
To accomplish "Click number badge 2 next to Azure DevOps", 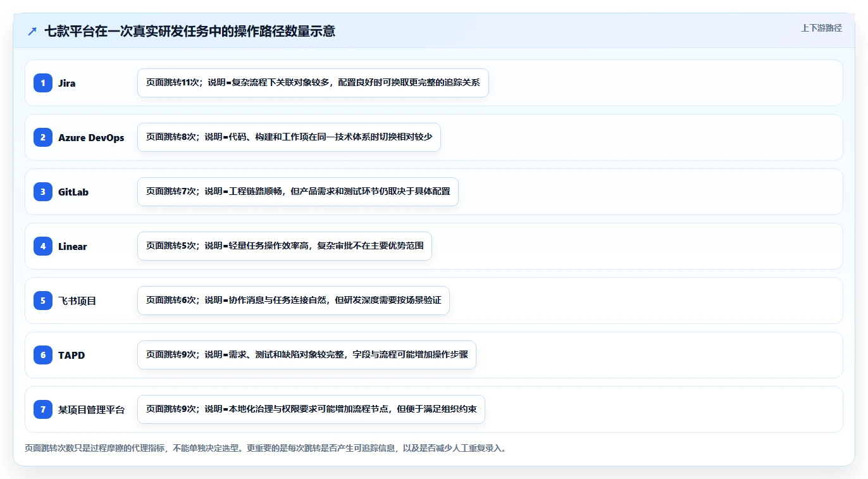I will (43, 137).
